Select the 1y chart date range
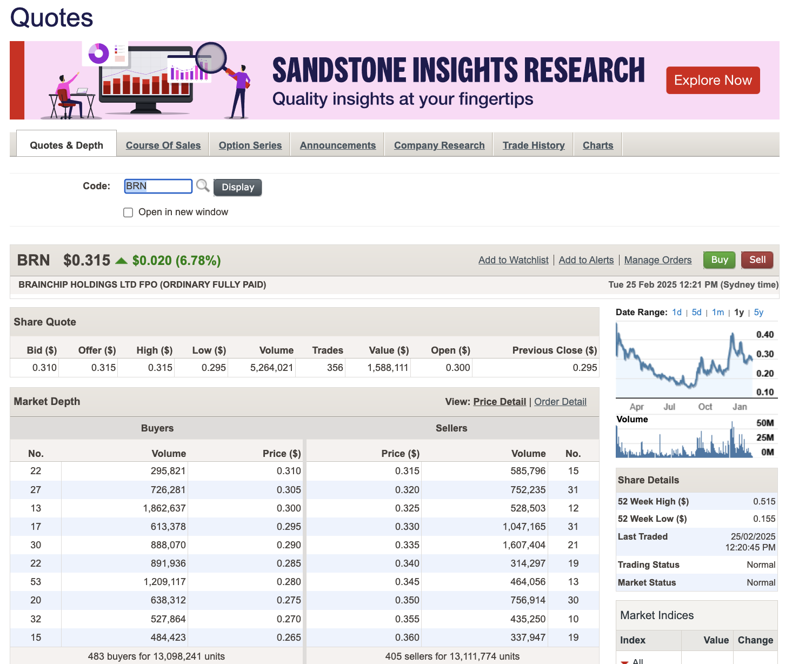812x664 pixels. click(x=739, y=313)
